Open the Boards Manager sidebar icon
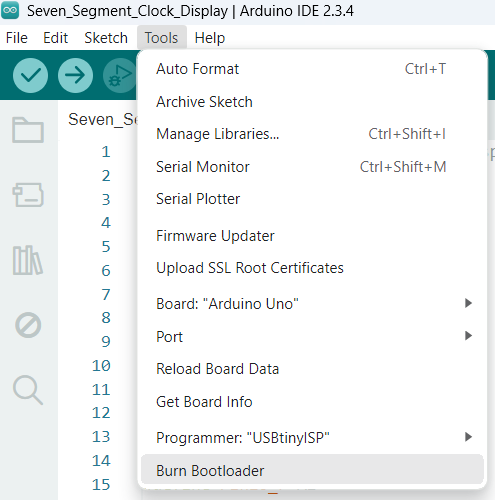 (x=28, y=195)
